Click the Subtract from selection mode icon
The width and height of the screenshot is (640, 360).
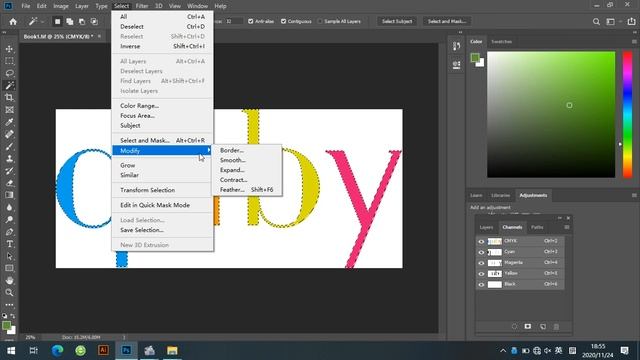click(82, 21)
